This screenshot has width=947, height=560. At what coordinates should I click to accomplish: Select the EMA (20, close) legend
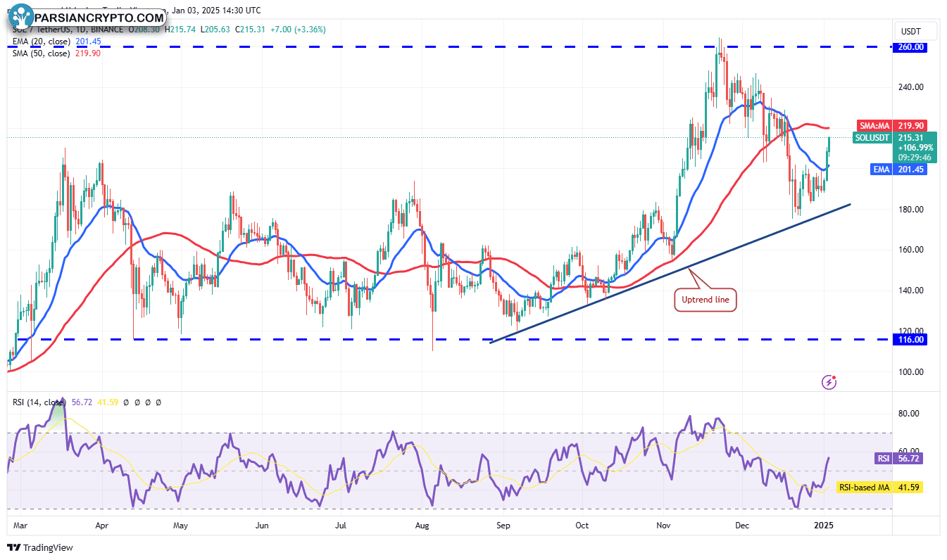[42, 42]
